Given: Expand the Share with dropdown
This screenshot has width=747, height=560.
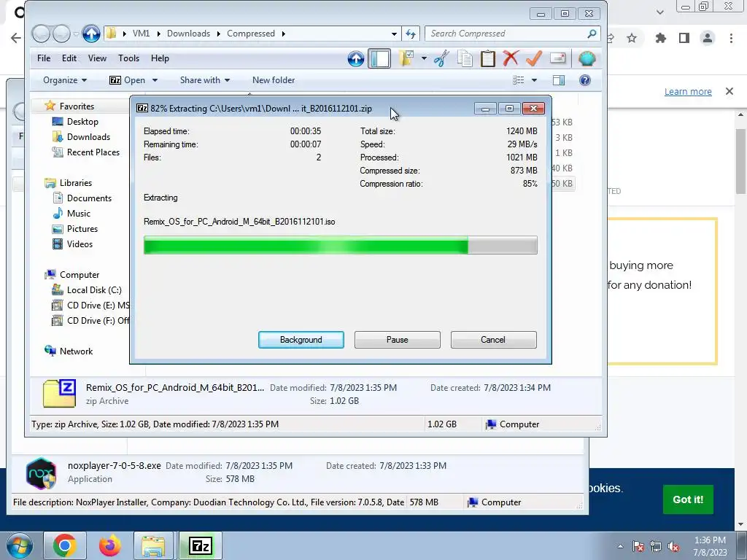Looking at the screenshot, I should click(x=205, y=80).
